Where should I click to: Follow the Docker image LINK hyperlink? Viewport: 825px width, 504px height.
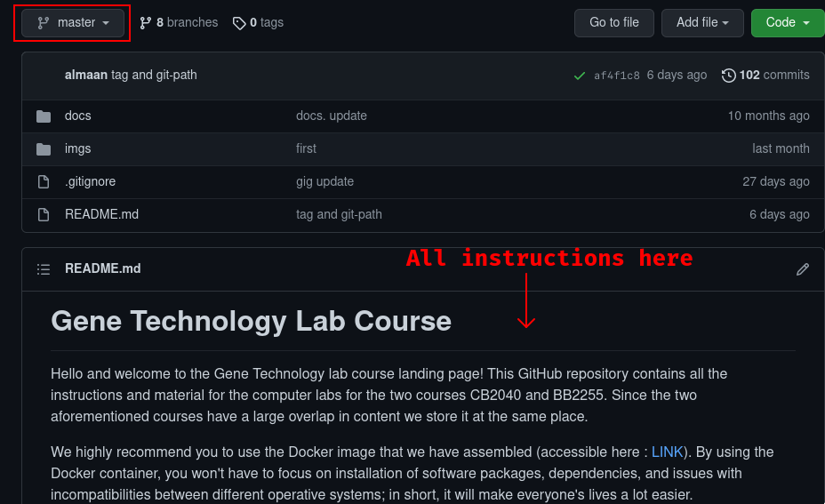click(x=668, y=452)
